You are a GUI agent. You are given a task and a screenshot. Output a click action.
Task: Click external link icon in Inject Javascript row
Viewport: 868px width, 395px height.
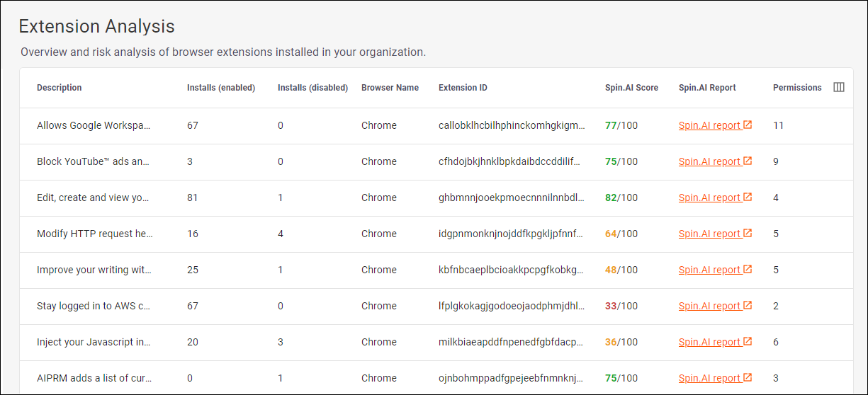[x=748, y=341]
